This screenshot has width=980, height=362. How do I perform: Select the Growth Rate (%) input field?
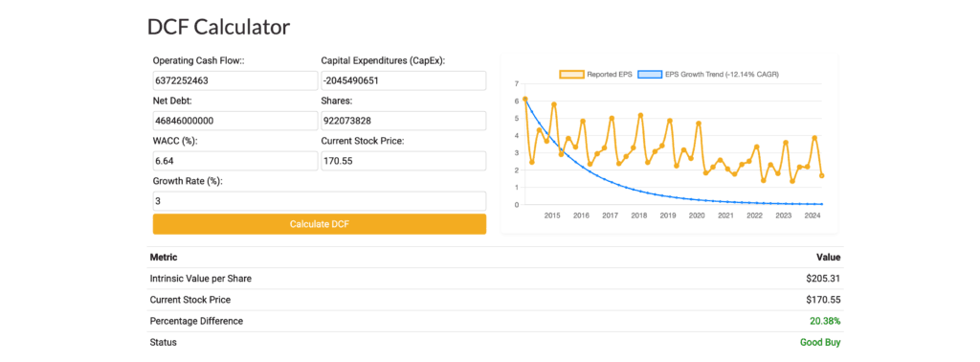coord(320,201)
